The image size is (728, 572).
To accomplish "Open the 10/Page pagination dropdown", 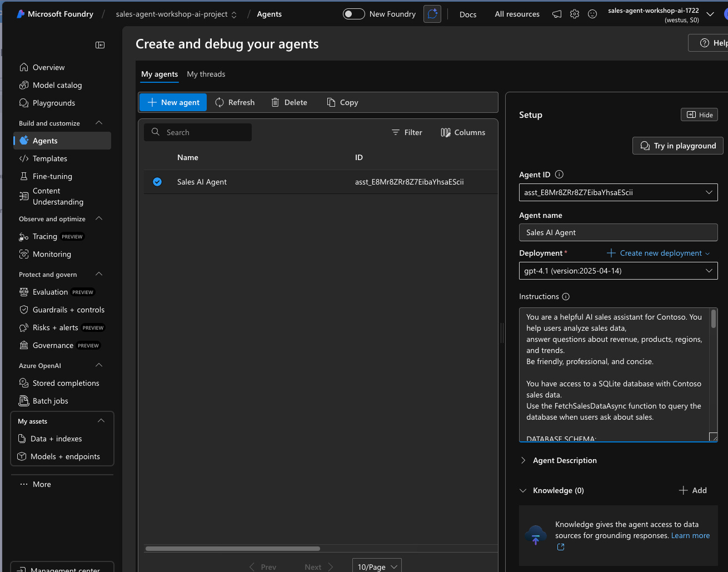I will pos(377,566).
